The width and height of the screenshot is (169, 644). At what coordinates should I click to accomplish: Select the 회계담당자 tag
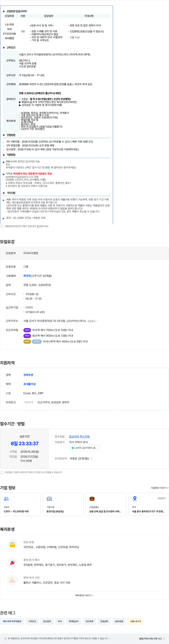(x=74, y=621)
